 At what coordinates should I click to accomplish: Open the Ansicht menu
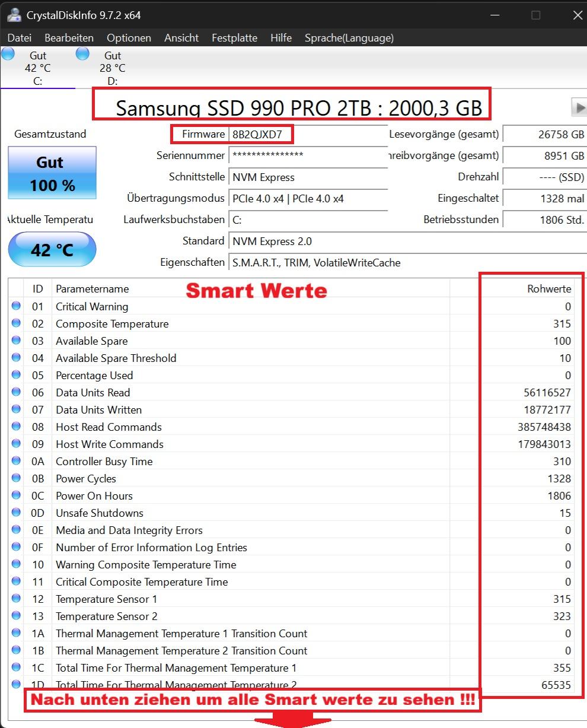(x=181, y=38)
